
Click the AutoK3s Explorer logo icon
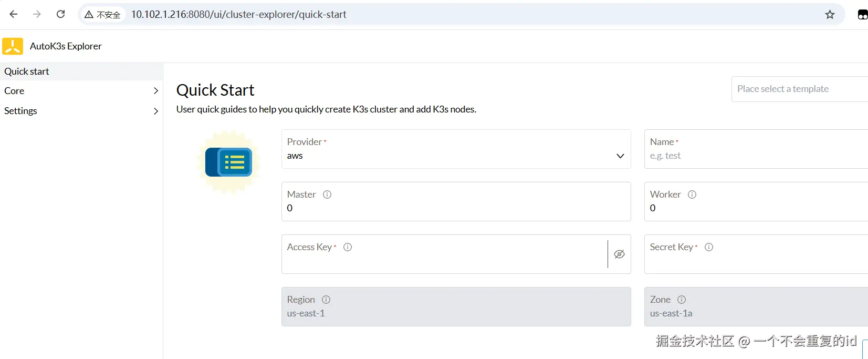[x=13, y=46]
